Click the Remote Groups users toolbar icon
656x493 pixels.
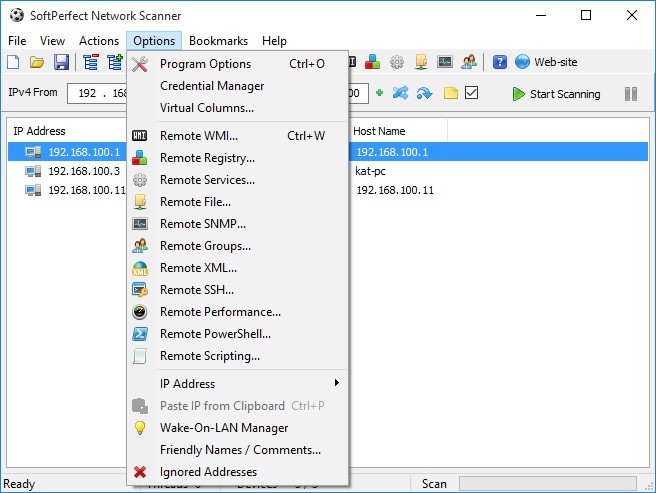[x=469, y=62]
